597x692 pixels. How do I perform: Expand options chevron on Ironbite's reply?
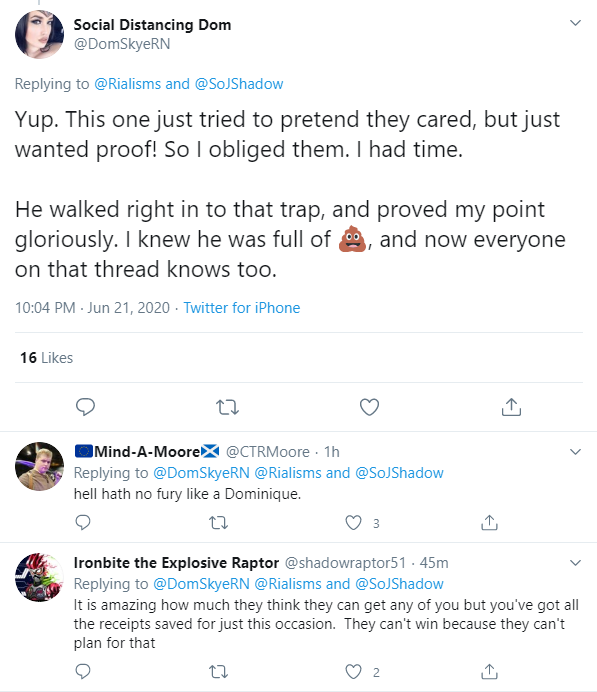575,563
